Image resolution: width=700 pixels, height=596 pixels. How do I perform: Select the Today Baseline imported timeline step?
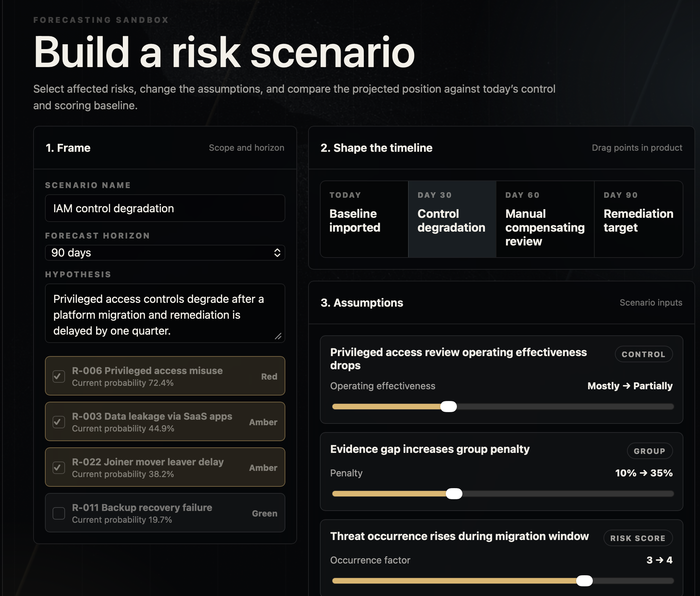364,219
